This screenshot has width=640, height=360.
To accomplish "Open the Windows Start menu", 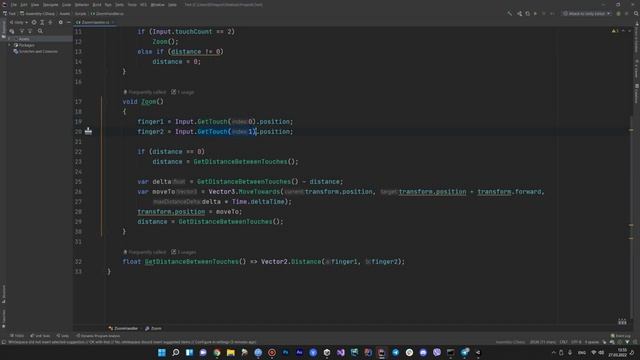I will point(162,352).
